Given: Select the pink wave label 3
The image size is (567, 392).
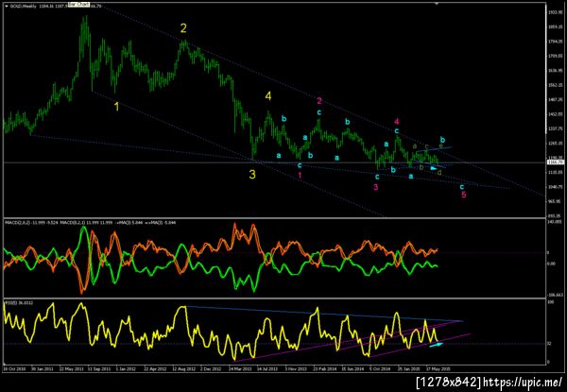Looking at the screenshot, I should pos(376,187).
